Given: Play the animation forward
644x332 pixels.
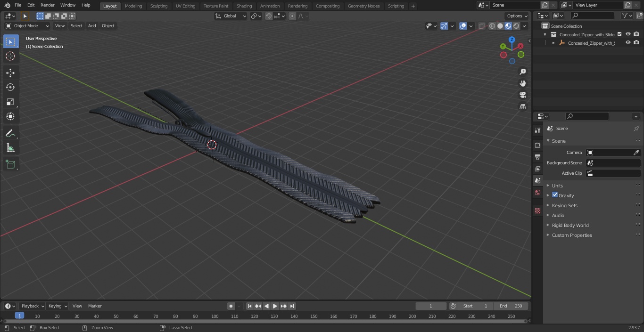Looking at the screenshot, I should pyautogui.click(x=275, y=306).
